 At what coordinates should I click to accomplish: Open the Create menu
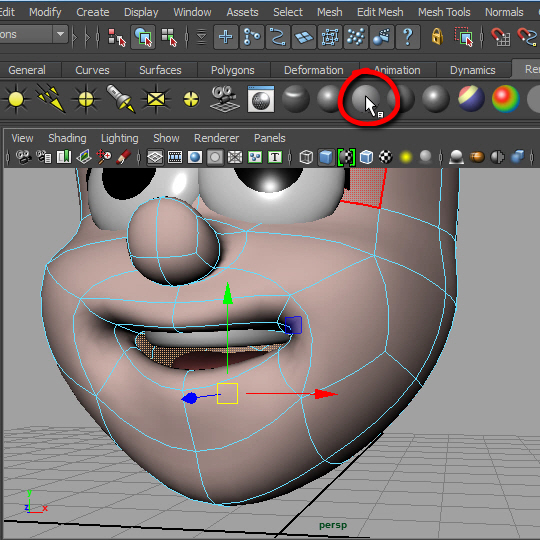pos(93,12)
